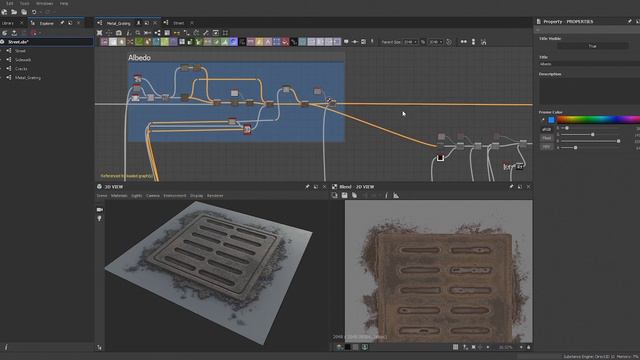Select the Street graph in Explorer
640x360 pixels.
[x=20, y=51]
